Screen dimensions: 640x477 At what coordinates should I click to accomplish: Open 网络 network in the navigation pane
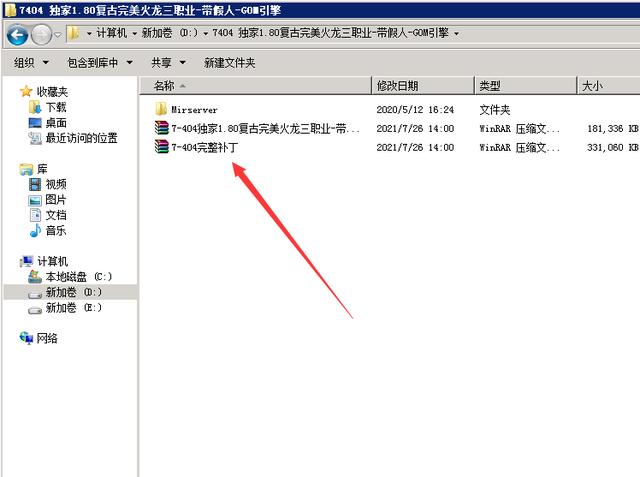tap(47, 338)
